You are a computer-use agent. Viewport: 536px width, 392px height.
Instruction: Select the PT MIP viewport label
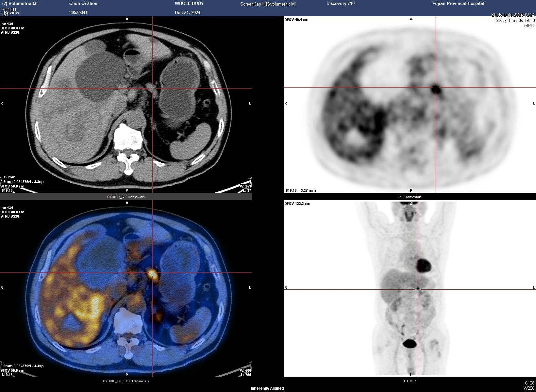(x=410, y=381)
